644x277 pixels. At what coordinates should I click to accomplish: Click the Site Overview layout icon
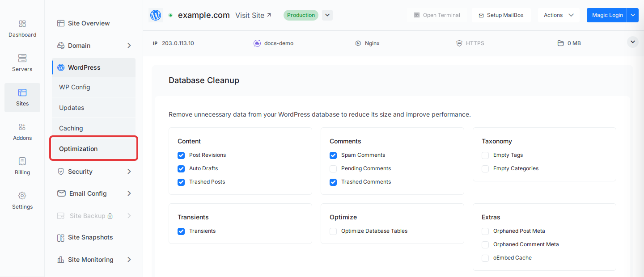61,23
